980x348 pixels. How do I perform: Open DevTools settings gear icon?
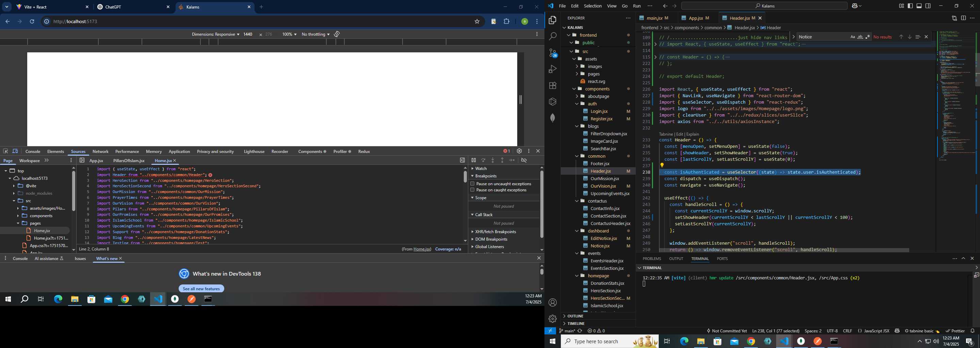(519, 151)
